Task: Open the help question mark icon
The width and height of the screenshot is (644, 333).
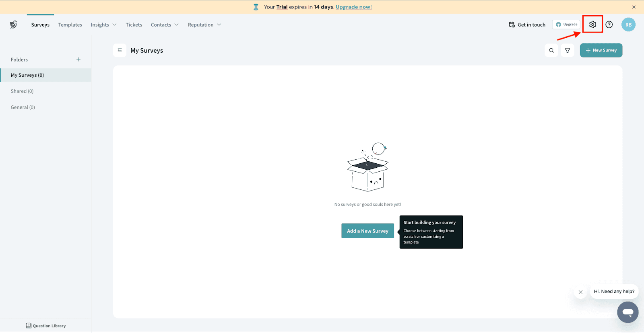Action: click(609, 25)
